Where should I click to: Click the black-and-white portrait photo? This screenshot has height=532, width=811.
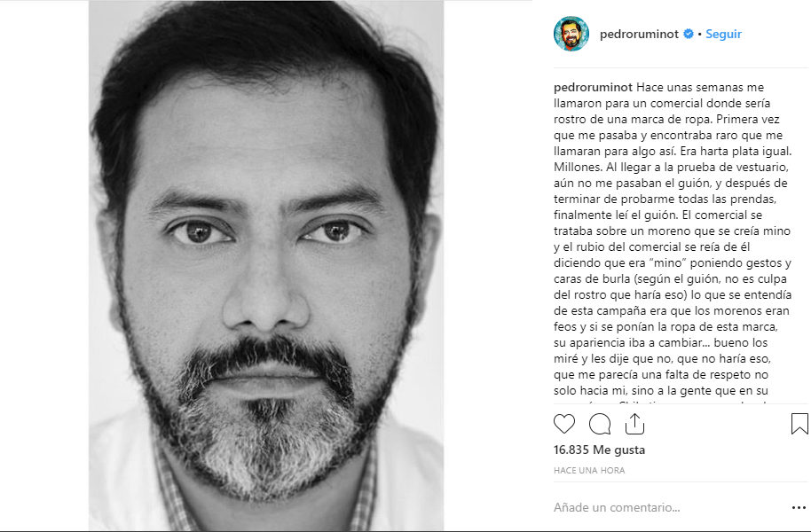(266, 266)
